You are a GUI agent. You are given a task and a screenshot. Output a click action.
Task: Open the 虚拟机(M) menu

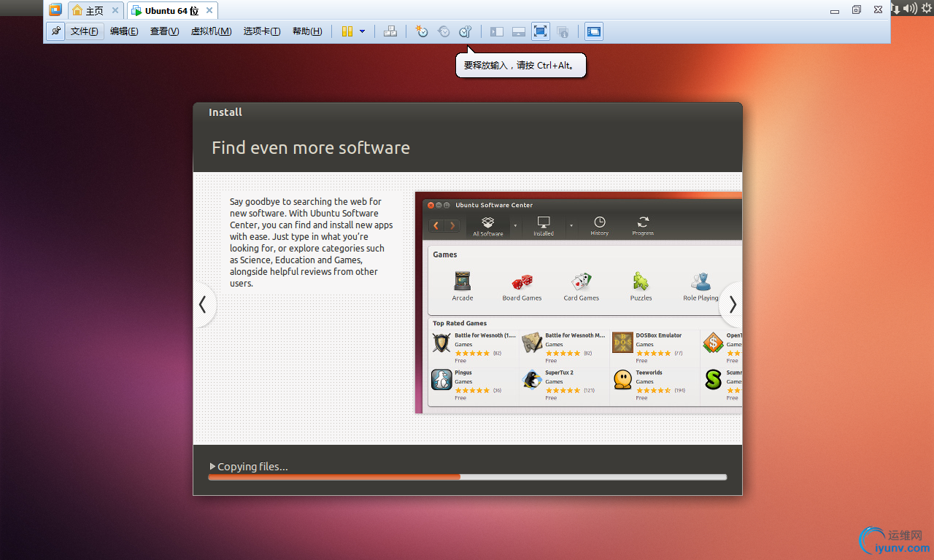pos(211,31)
